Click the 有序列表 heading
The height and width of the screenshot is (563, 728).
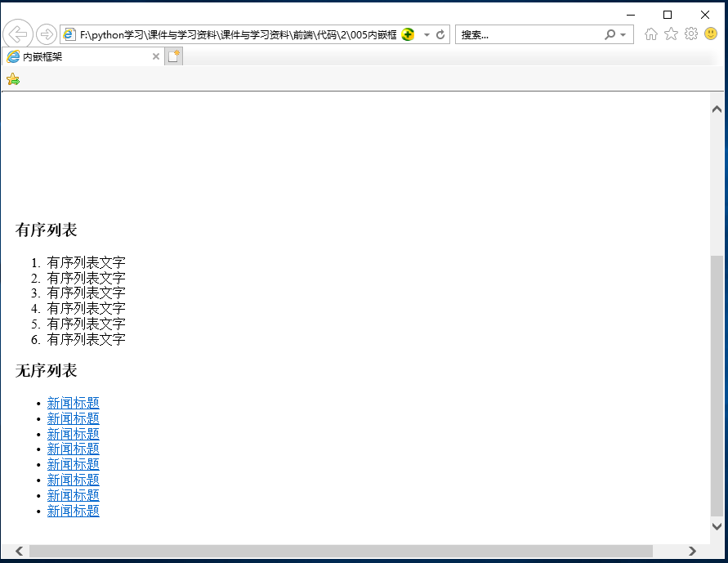click(x=46, y=230)
